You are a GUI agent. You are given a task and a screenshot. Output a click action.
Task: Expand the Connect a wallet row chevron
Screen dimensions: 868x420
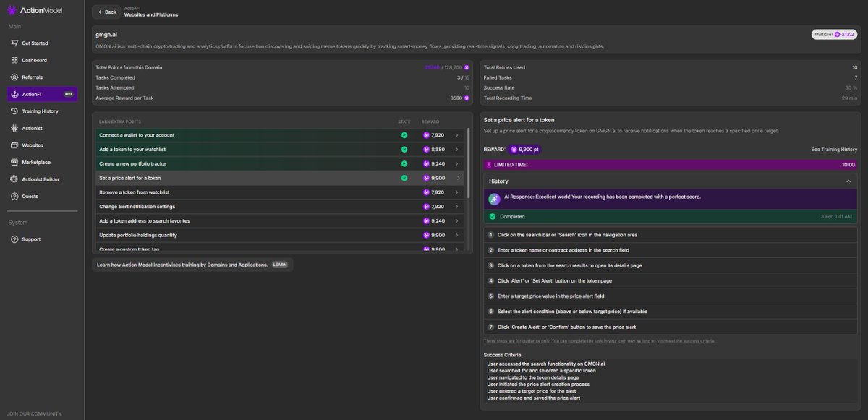[456, 135]
